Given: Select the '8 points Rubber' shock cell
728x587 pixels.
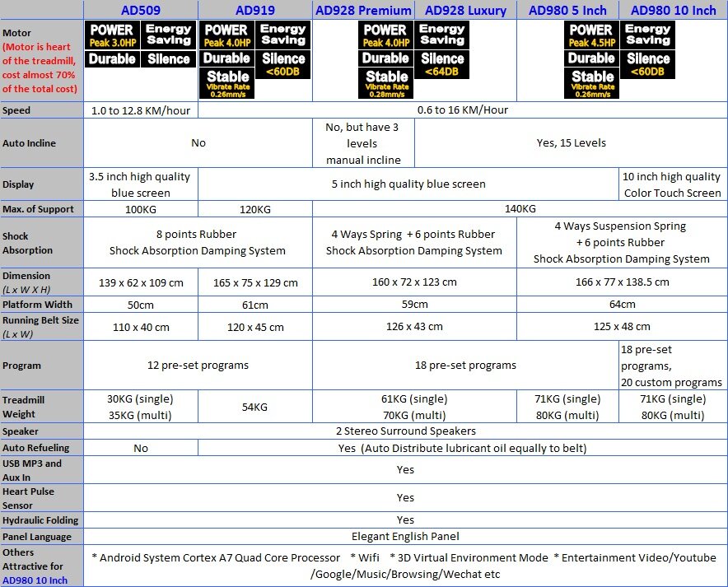Looking at the screenshot, I should pyautogui.click(x=198, y=242).
